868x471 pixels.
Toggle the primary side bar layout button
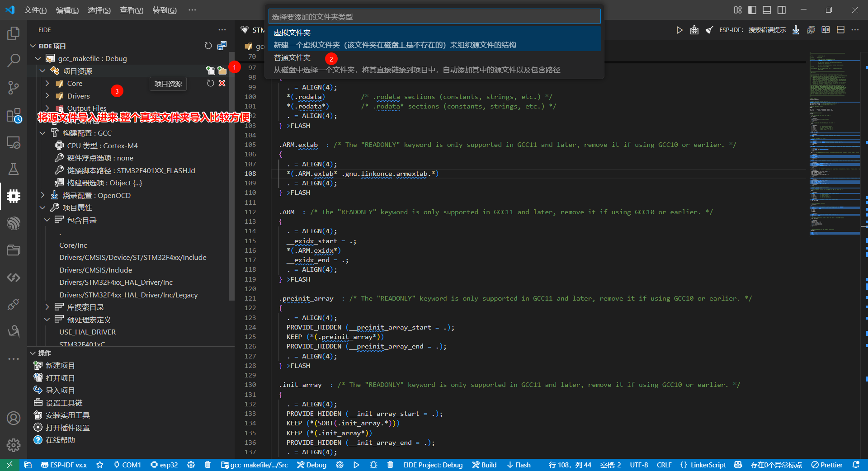[x=752, y=10]
